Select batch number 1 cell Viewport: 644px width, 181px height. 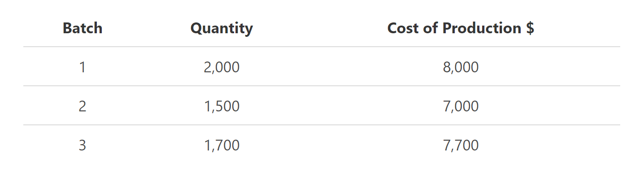click(x=82, y=67)
